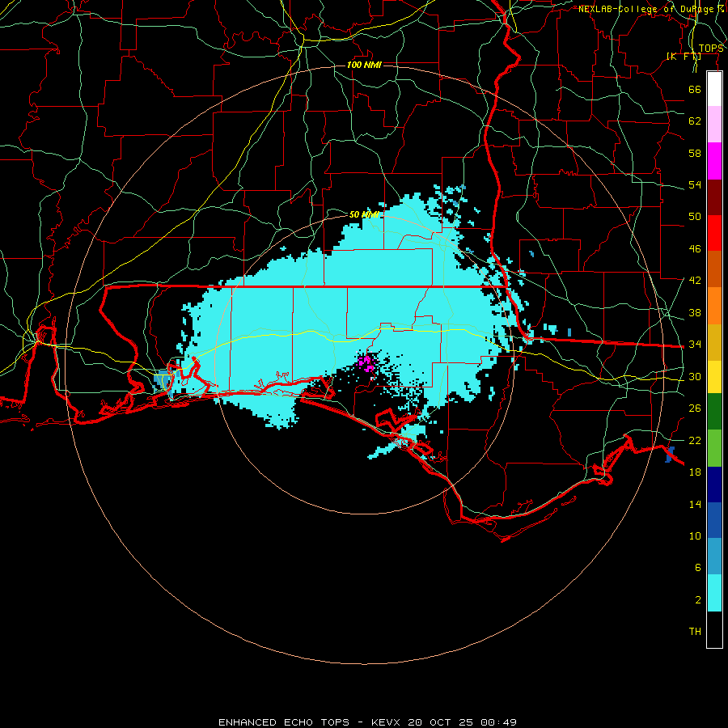Image resolution: width=728 pixels, height=728 pixels.
Task: Click the "42" legend value
Action: 695,281
